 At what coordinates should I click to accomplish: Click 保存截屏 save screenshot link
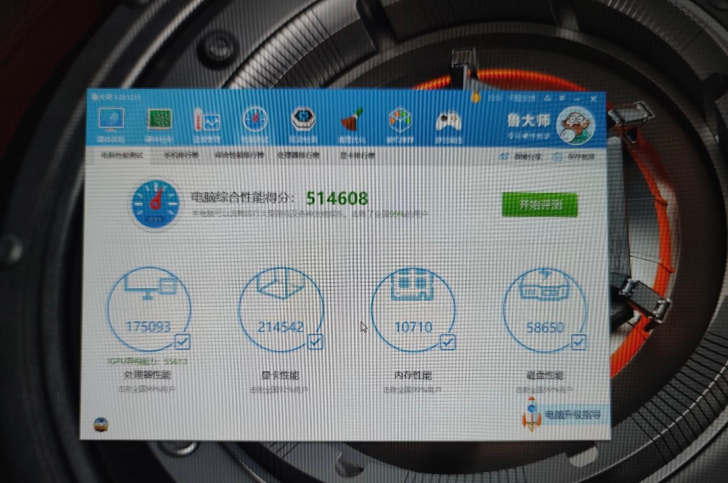pyautogui.click(x=574, y=157)
